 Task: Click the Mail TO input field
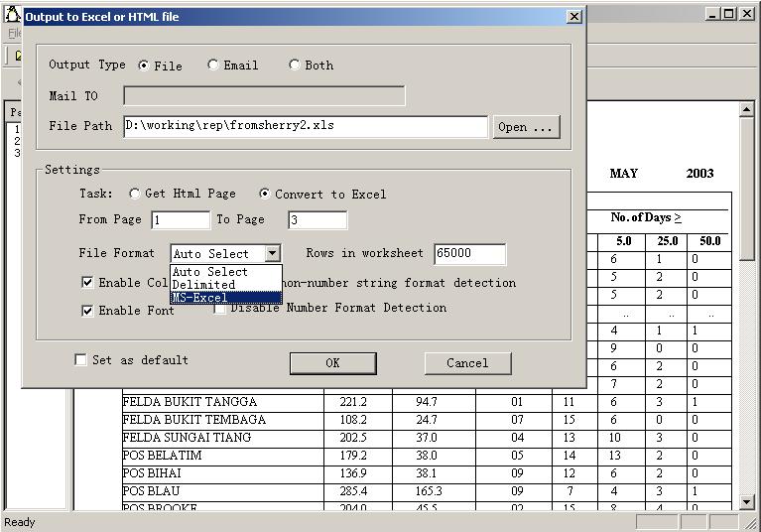[x=264, y=95]
